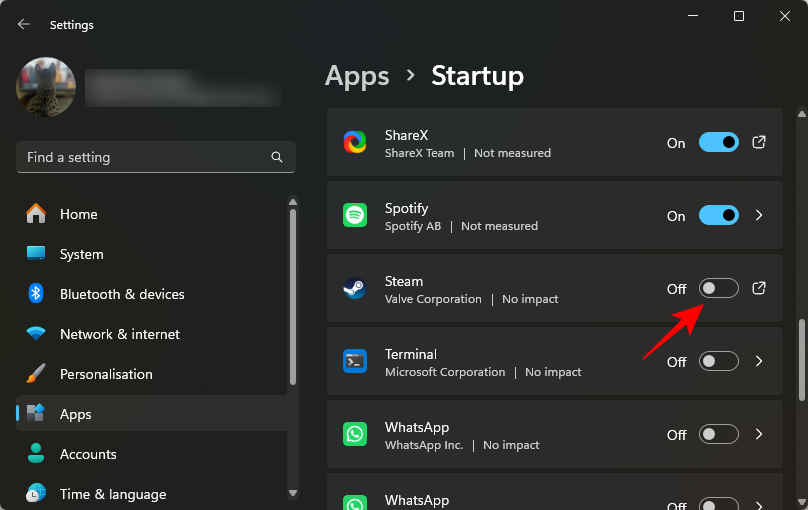Screen dimensions: 808x510
Task: Enable Steam startup toggle
Action: [x=719, y=288]
